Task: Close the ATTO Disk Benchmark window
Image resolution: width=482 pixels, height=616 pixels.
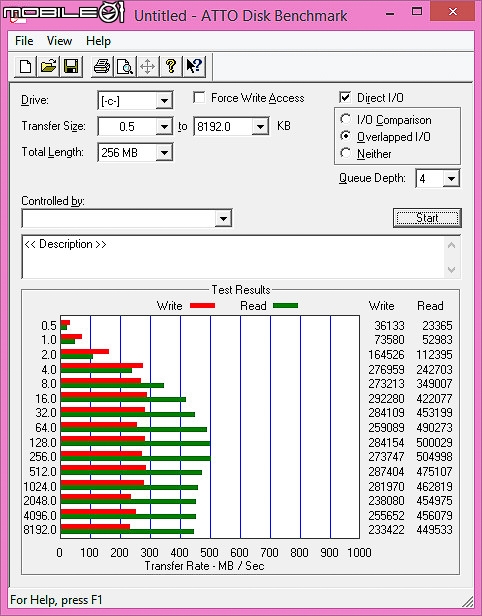Action: coord(453,11)
